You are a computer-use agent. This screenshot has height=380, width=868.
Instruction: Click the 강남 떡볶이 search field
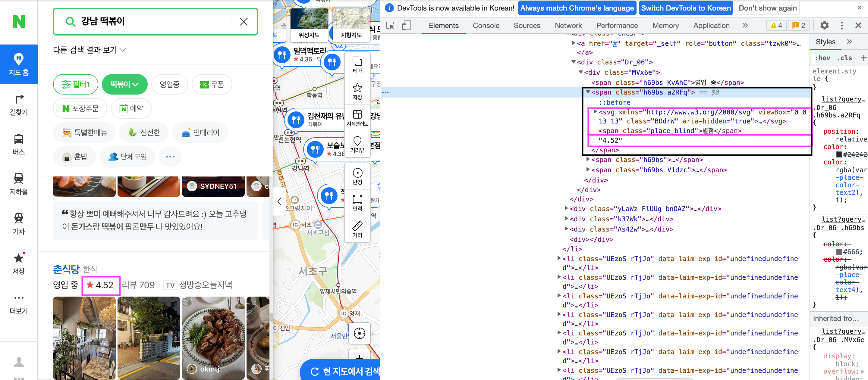[155, 22]
